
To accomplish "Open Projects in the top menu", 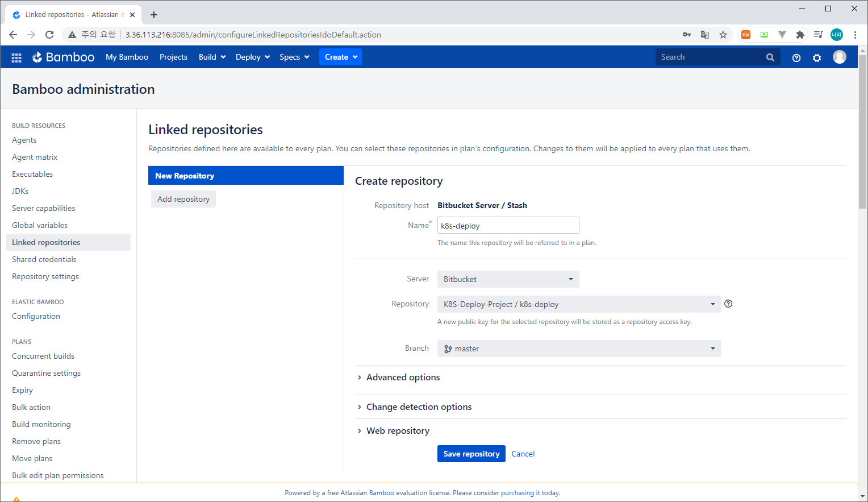I will click(x=173, y=57).
